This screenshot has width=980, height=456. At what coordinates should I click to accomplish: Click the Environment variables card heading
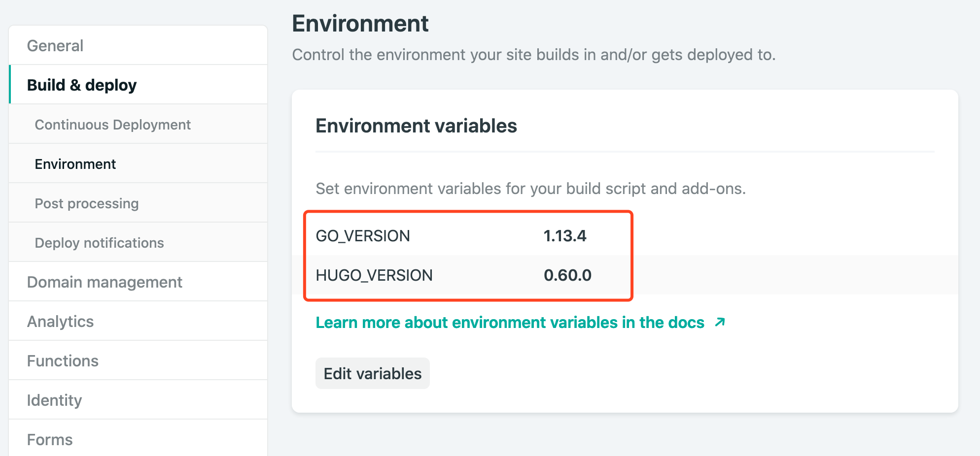pyautogui.click(x=416, y=126)
